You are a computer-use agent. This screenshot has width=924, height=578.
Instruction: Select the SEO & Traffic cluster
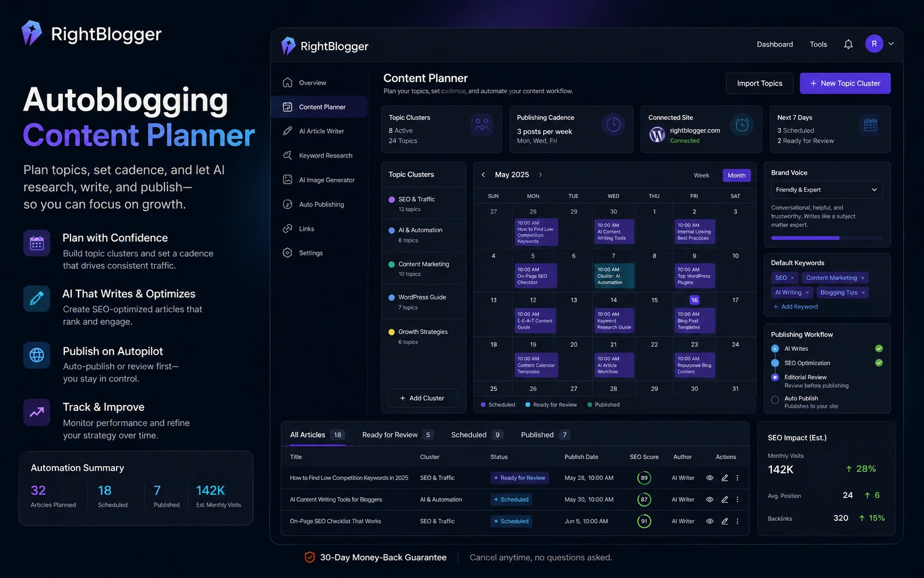424,203
